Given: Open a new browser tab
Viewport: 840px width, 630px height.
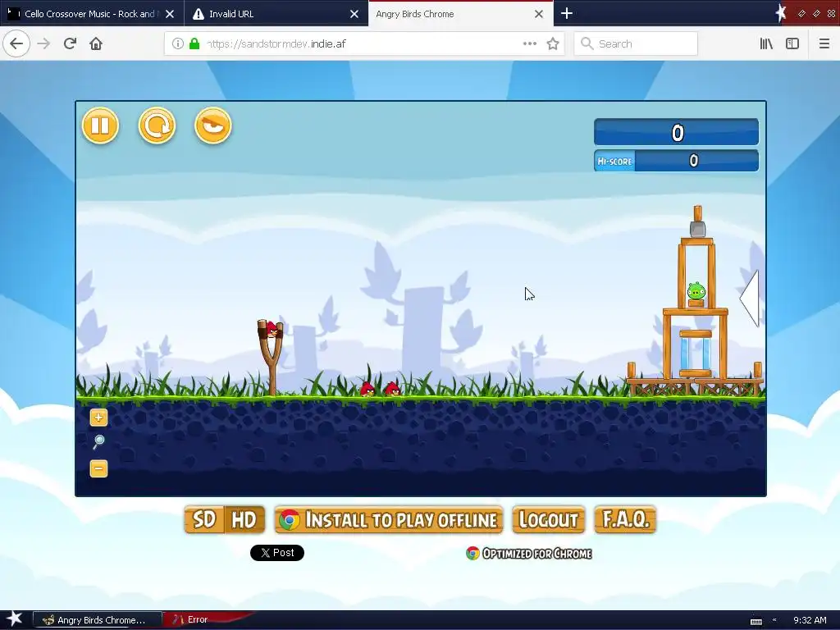Looking at the screenshot, I should coord(567,13).
